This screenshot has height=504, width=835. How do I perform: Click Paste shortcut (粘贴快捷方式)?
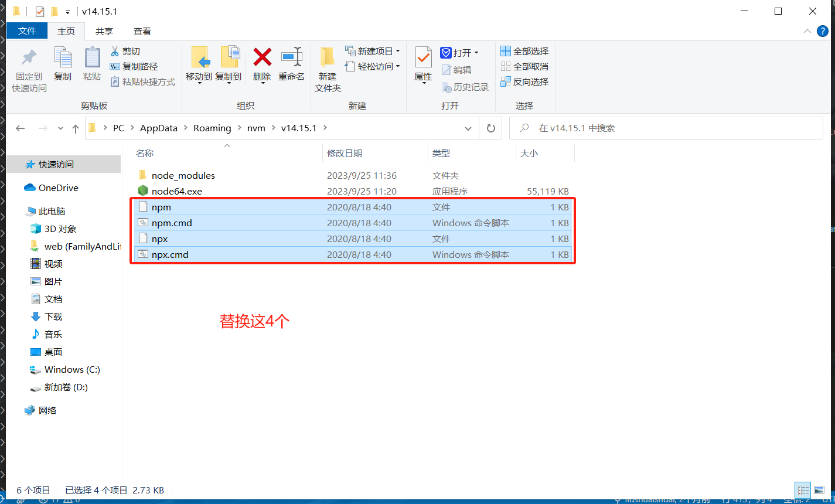tap(142, 82)
